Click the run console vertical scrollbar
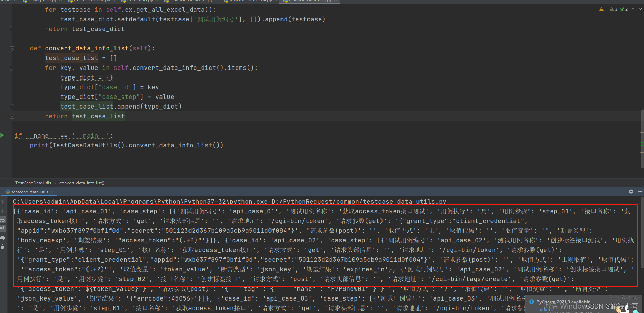The width and height of the screenshot is (644, 313). (x=642, y=232)
